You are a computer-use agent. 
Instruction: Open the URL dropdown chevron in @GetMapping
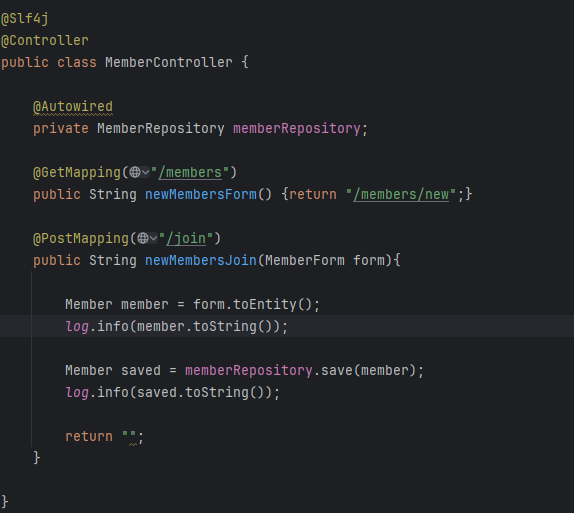pos(145,172)
